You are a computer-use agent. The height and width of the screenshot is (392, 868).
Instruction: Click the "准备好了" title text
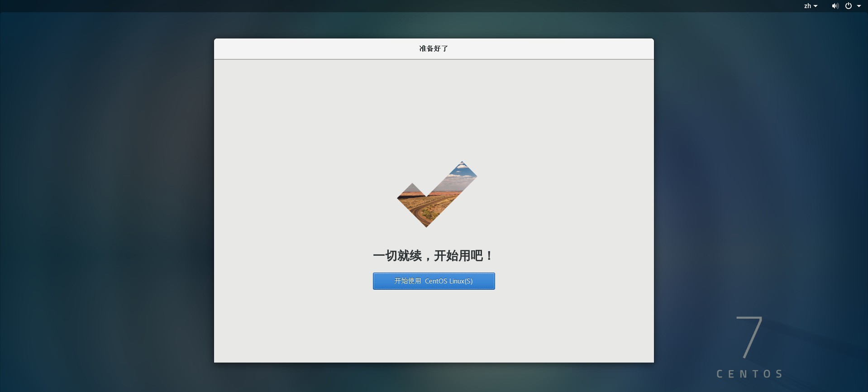434,48
